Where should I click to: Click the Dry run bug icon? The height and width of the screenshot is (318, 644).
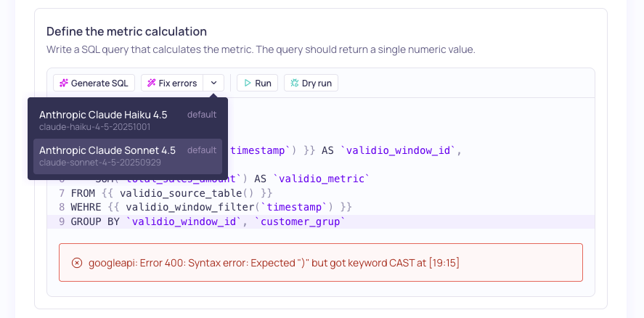click(294, 83)
